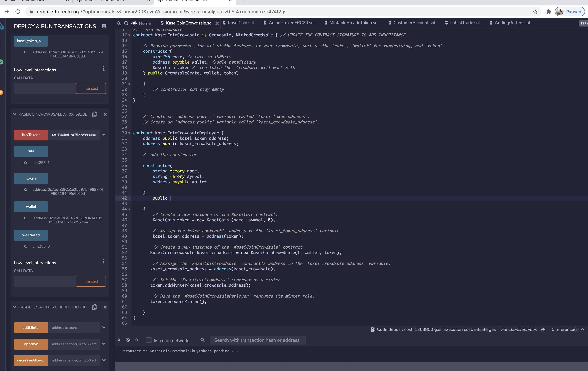Call the wallet getter button
Screen dimensions: 588x371
(x=31, y=207)
